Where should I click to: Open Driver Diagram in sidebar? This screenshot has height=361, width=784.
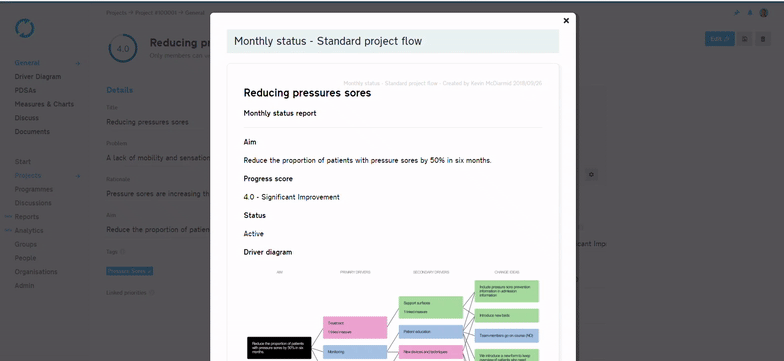(x=38, y=76)
